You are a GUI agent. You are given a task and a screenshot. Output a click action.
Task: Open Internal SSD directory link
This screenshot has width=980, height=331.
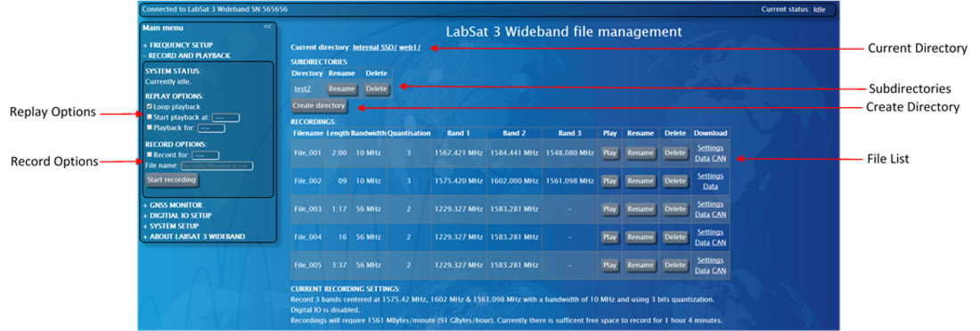point(374,47)
